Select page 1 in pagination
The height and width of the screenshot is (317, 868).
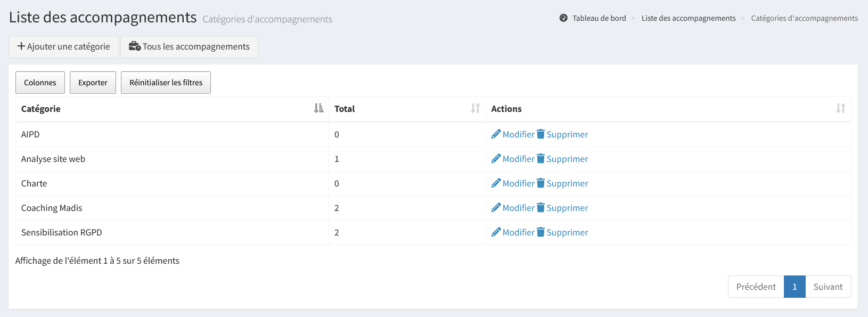[x=795, y=287]
